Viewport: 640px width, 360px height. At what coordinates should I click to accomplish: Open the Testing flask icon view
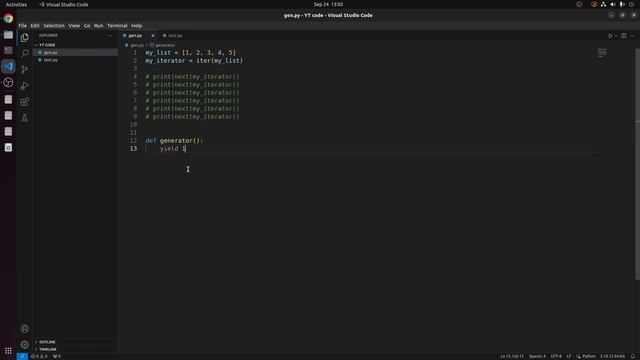coord(24,118)
